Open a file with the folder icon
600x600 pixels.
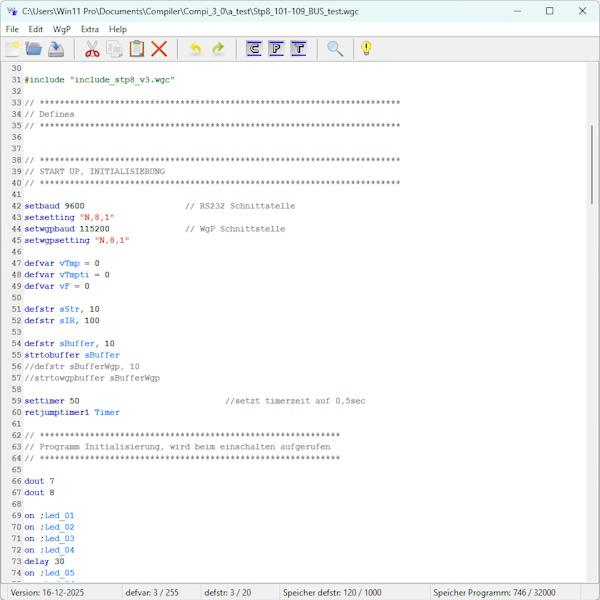[x=34, y=49]
